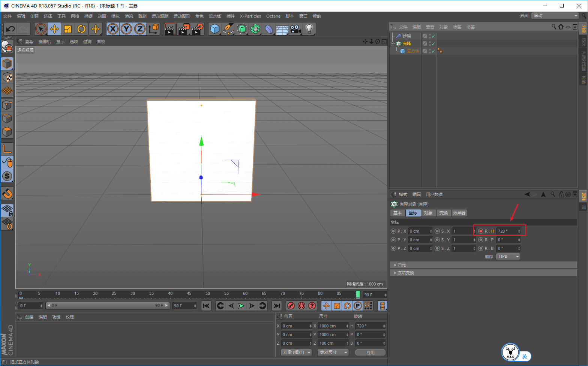Click the current frame 0 F field
The image size is (588, 366).
point(31,306)
